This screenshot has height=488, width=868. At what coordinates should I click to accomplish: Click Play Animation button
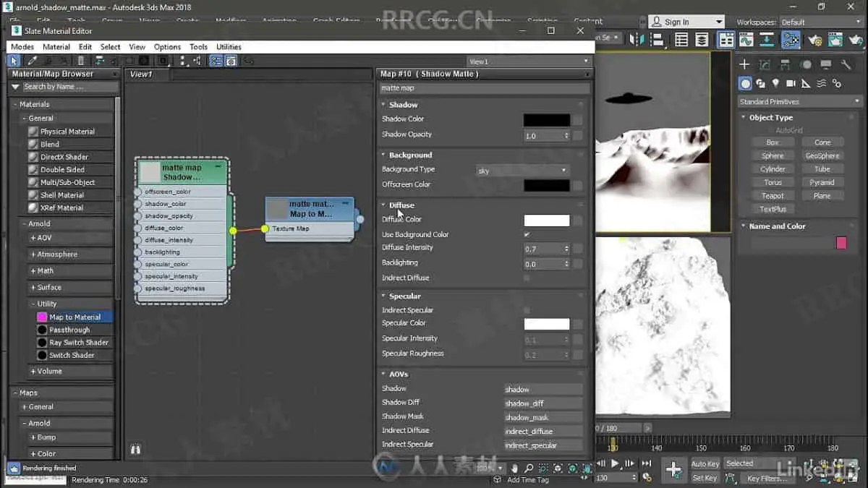(x=616, y=463)
